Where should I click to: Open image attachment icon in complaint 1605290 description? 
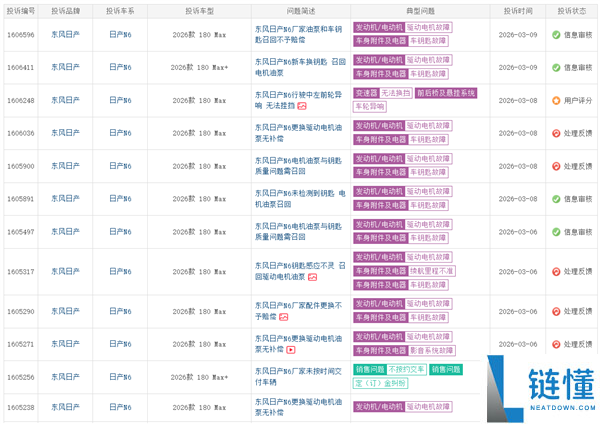coord(283,317)
